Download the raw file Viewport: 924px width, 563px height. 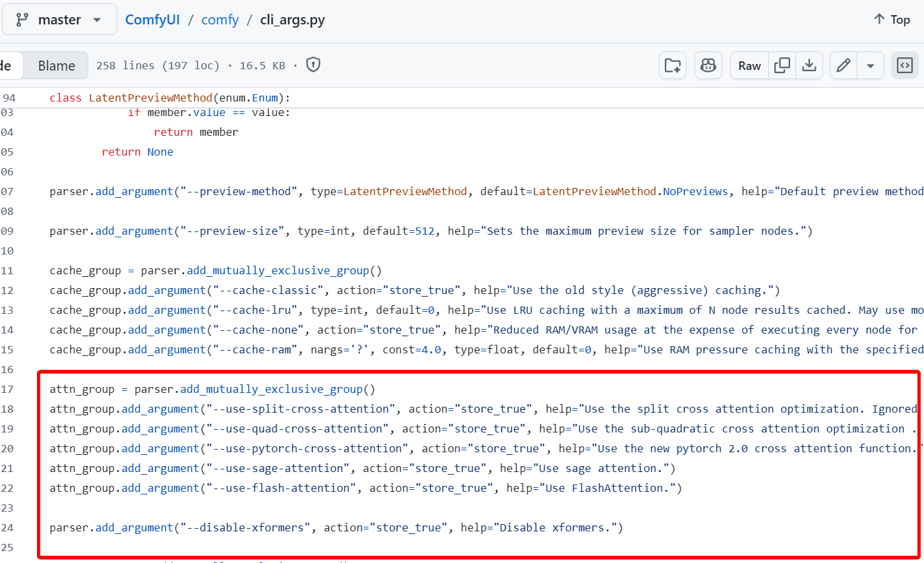click(809, 65)
